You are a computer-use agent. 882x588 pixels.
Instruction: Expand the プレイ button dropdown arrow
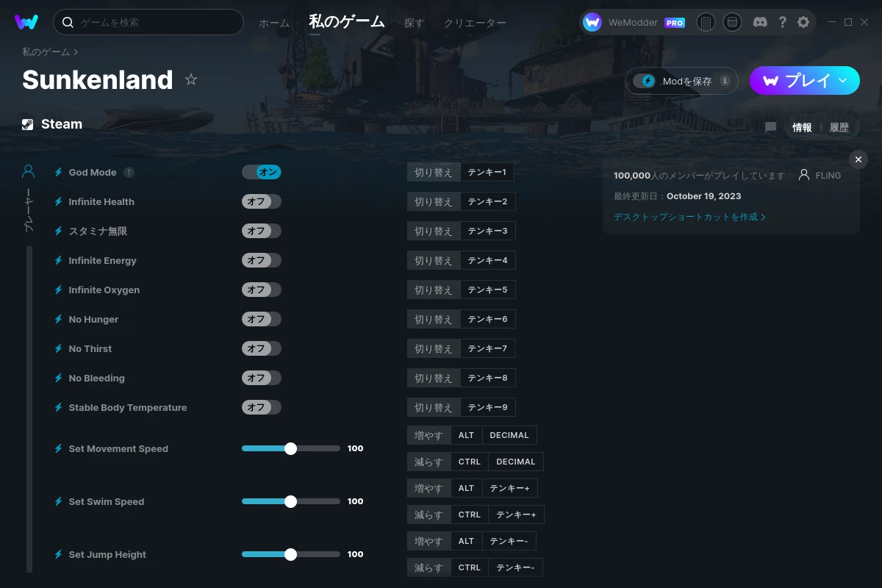843,80
